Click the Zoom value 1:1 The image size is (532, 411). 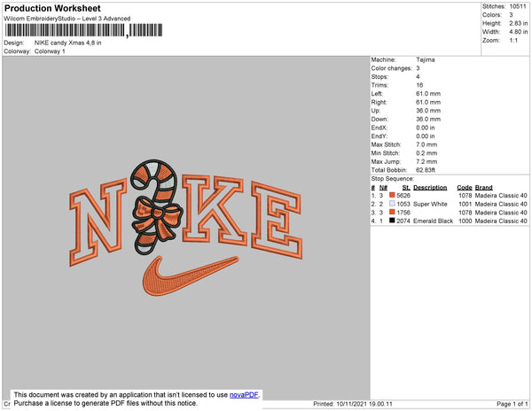(x=513, y=41)
